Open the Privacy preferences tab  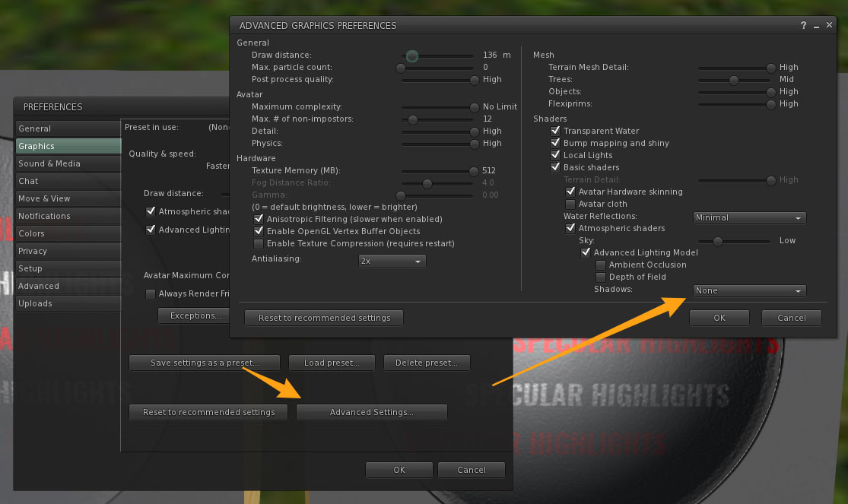tap(68, 251)
